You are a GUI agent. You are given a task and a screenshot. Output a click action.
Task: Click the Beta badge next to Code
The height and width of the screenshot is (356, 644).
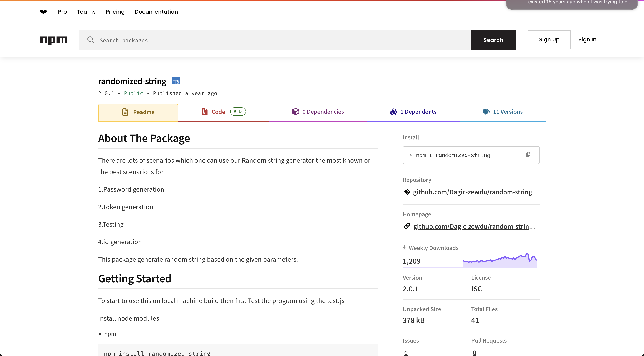point(238,112)
